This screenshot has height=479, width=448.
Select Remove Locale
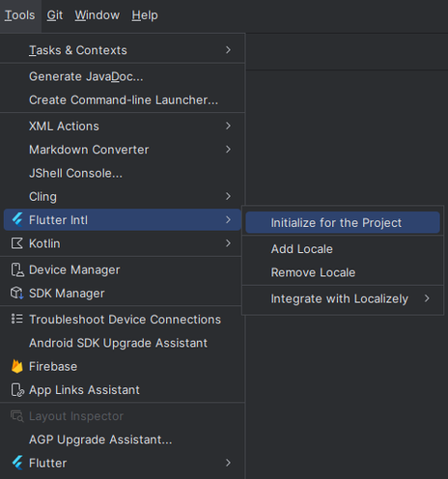(343, 272)
